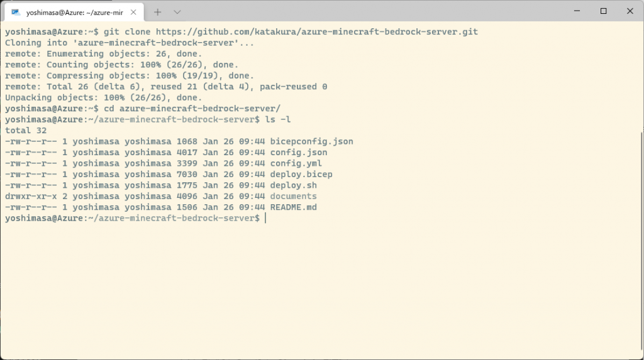Screen dimensions: 644x360
Task: Click the 'ls -l' command text
Action: click(x=278, y=119)
